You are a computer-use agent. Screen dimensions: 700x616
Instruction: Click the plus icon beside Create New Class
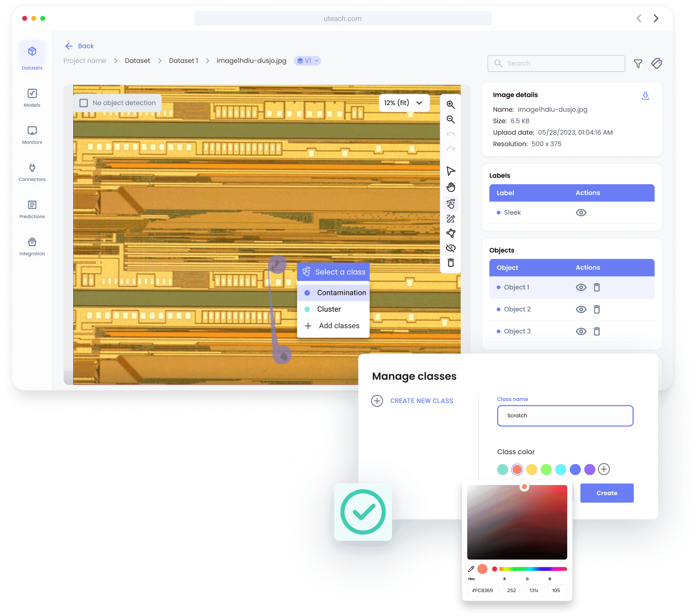[377, 401]
